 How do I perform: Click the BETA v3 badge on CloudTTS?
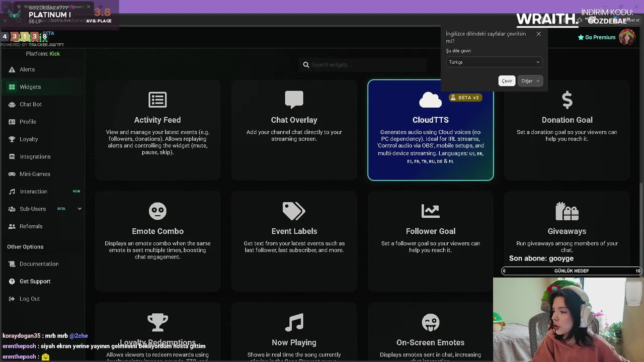pos(465,98)
